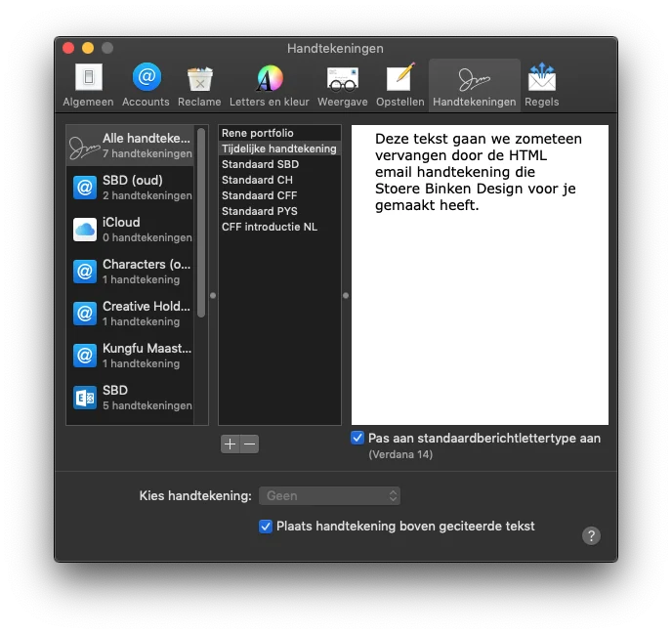The image size is (672, 634).
Task: Open the Accounts preferences pane
Action: [x=146, y=85]
